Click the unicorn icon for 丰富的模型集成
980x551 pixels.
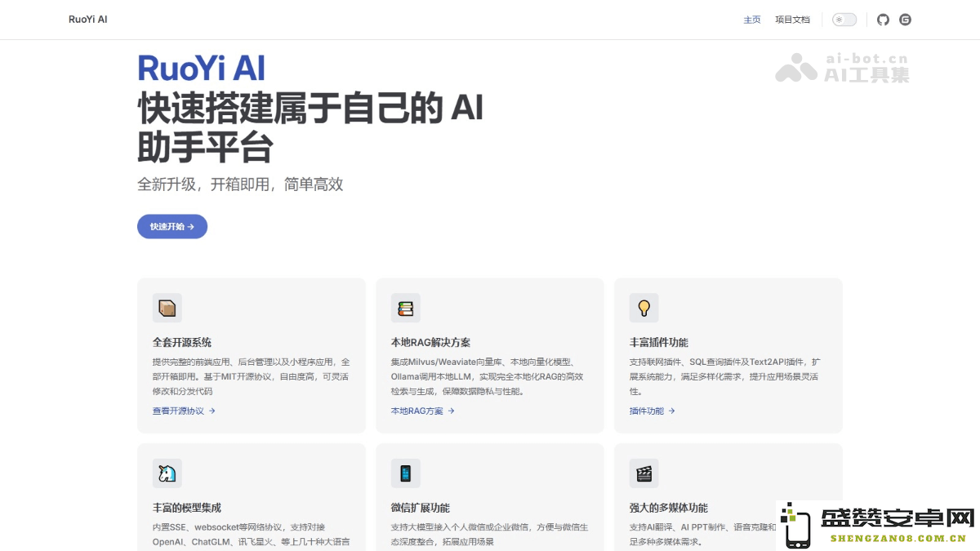tap(167, 473)
